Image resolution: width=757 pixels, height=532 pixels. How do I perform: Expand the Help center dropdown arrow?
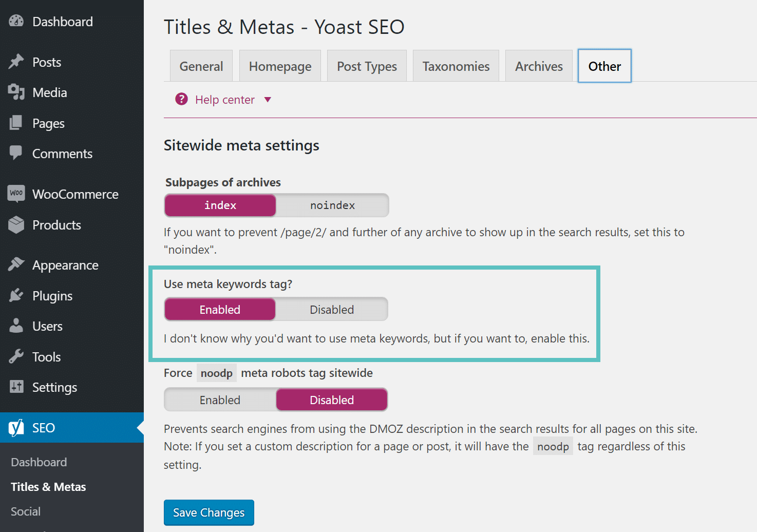click(x=268, y=100)
